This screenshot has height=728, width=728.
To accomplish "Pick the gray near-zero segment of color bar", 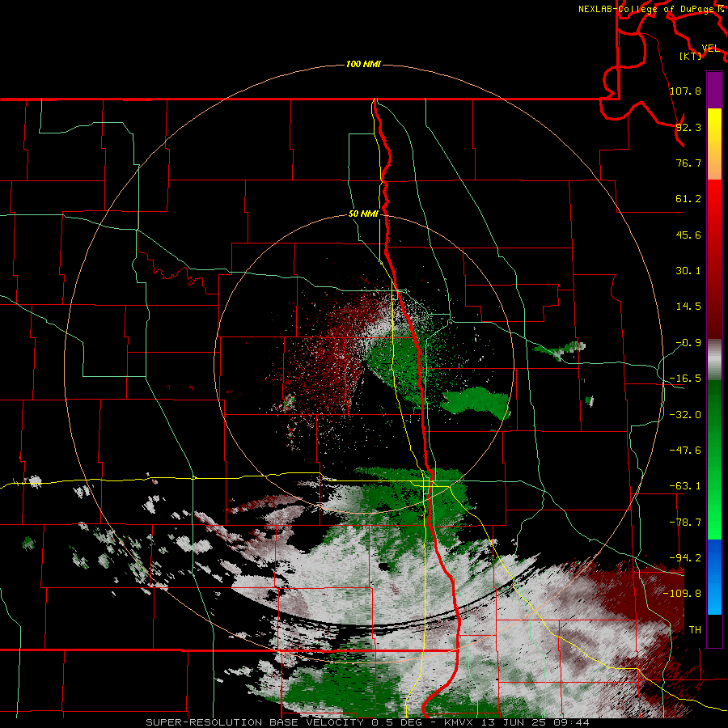I will coord(714,360).
